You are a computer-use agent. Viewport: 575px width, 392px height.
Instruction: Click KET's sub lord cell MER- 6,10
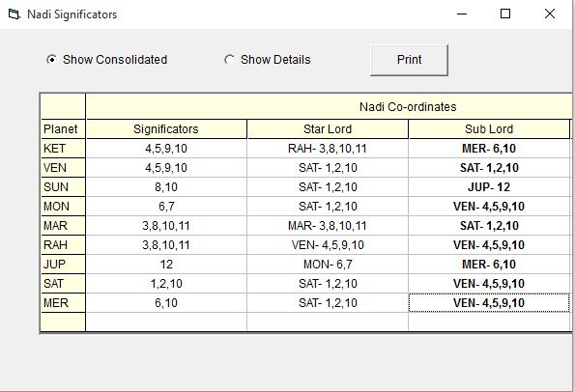pyautogui.click(x=489, y=149)
